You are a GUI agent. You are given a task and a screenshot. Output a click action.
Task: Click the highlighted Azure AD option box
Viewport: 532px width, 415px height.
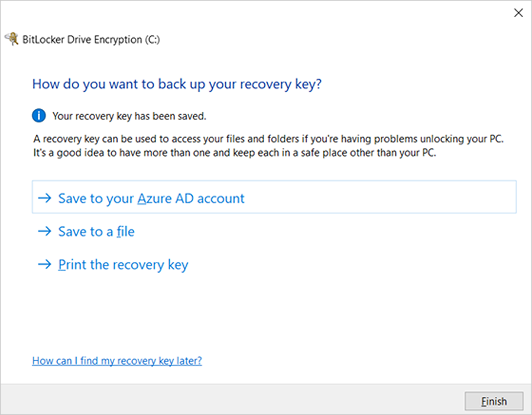tap(274, 197)
